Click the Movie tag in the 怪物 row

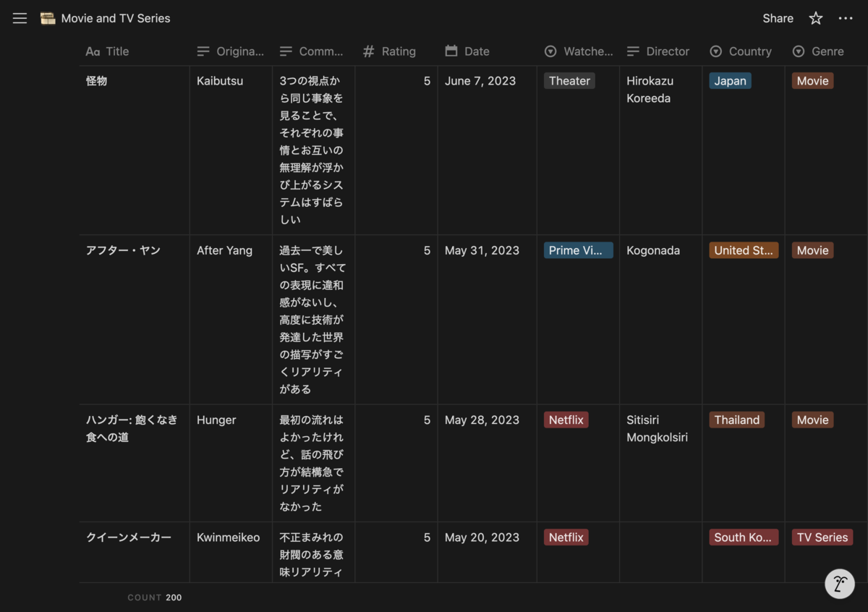point(812,81)
